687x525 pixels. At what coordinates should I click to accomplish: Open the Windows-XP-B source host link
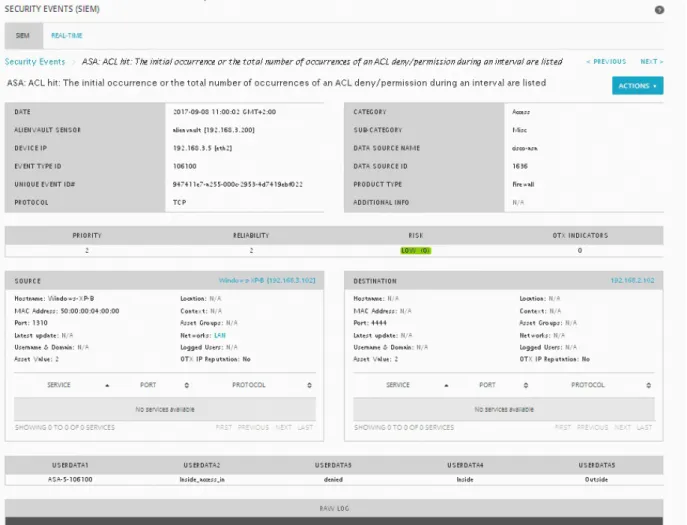[x=267, y=280]
